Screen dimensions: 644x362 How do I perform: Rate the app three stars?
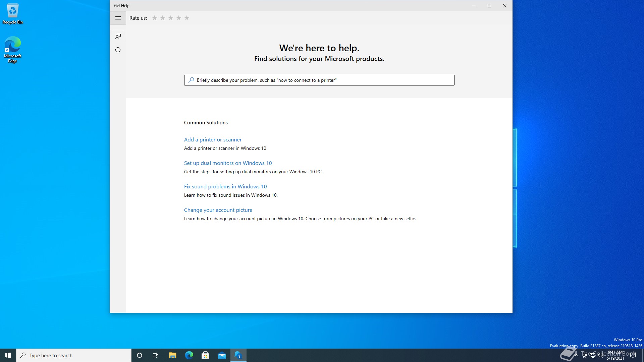(x=171, y=18)
